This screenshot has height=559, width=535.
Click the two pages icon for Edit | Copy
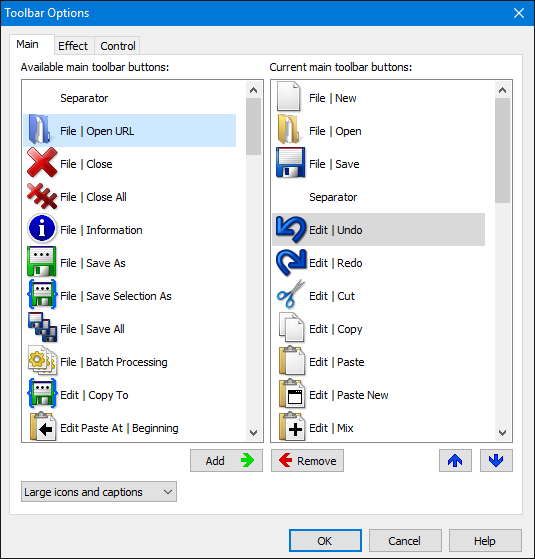[292, 327]
